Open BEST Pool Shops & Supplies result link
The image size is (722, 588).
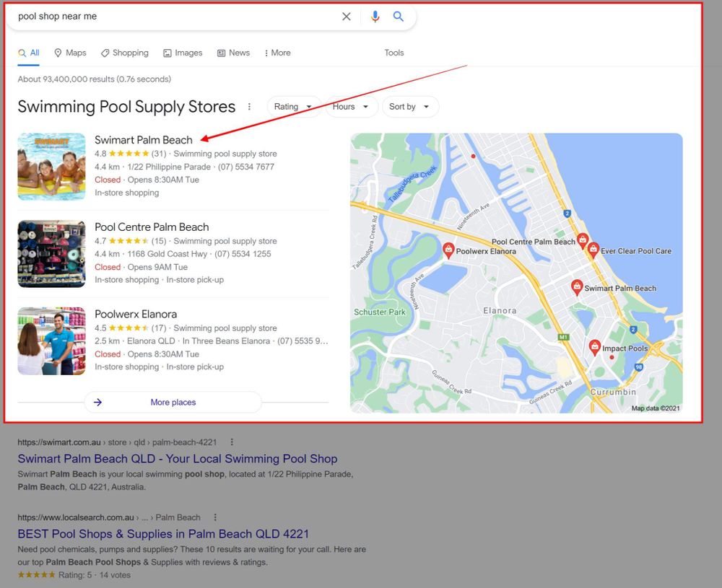(x=163, y=534)
